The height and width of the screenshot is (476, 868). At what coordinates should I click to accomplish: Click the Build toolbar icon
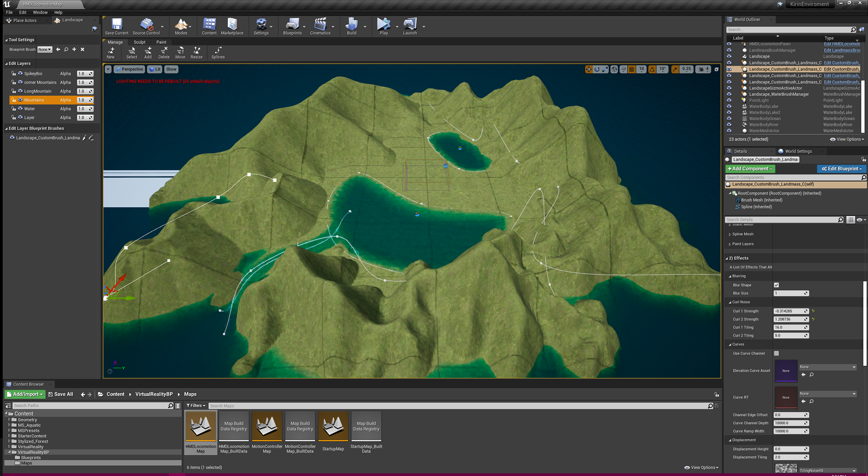351,26
